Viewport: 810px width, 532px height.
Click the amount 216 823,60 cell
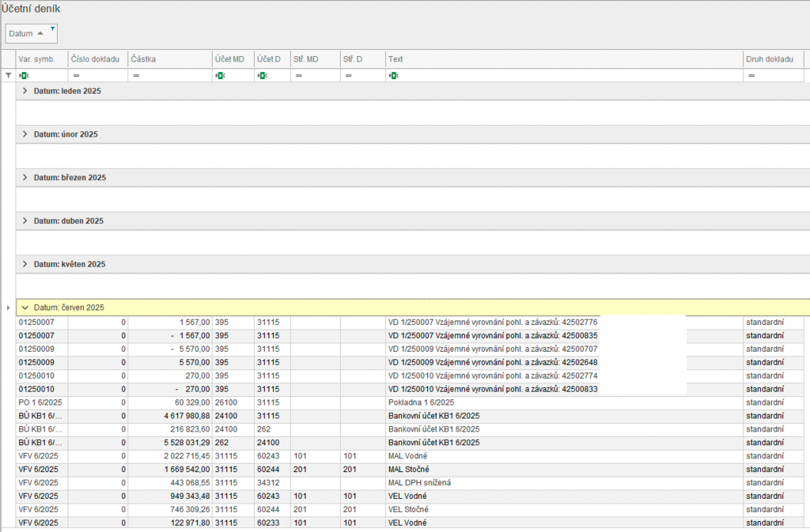pos(170,429)
